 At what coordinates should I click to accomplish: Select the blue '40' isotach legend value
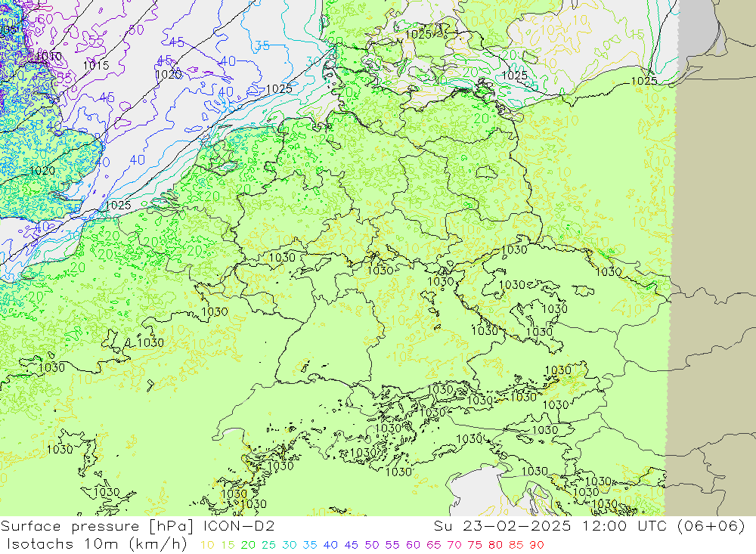point(331,546)
